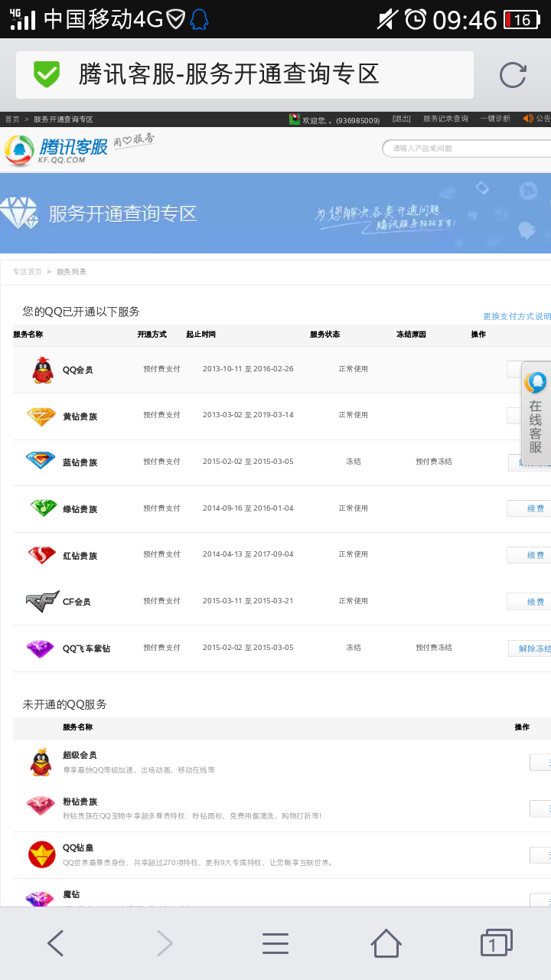Click the 黄钻贵族 service name
551x980 pixels.
pos(80,416)
